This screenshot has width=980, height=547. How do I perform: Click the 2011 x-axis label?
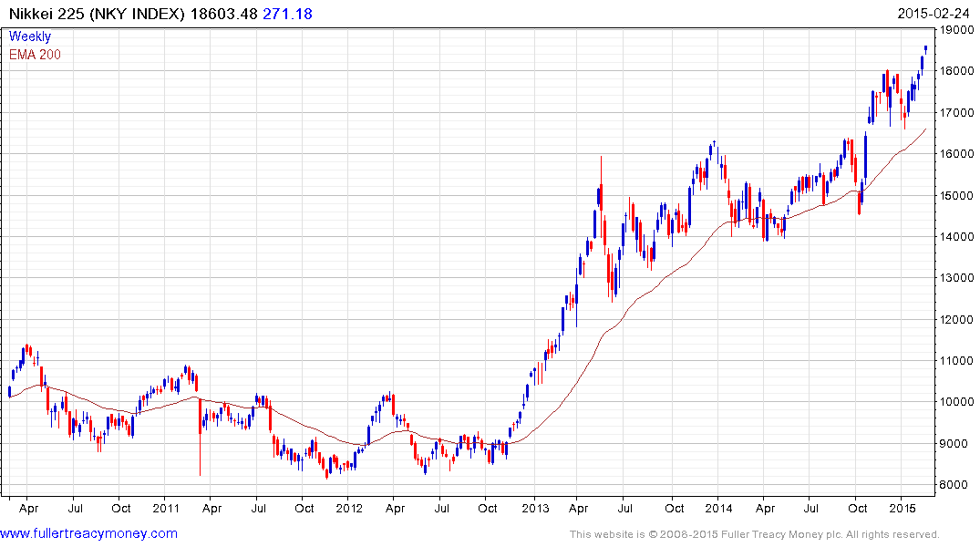coord(166,508)
